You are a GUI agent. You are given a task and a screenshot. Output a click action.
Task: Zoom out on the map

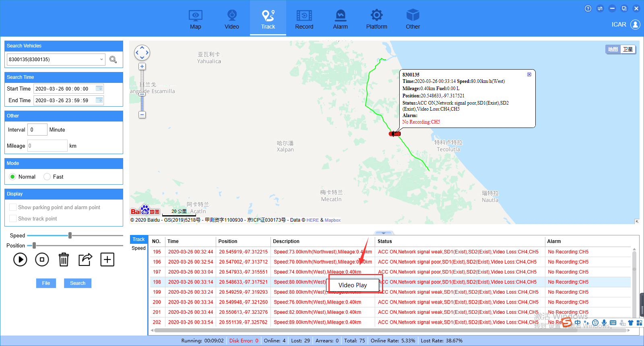pos(142,115)
